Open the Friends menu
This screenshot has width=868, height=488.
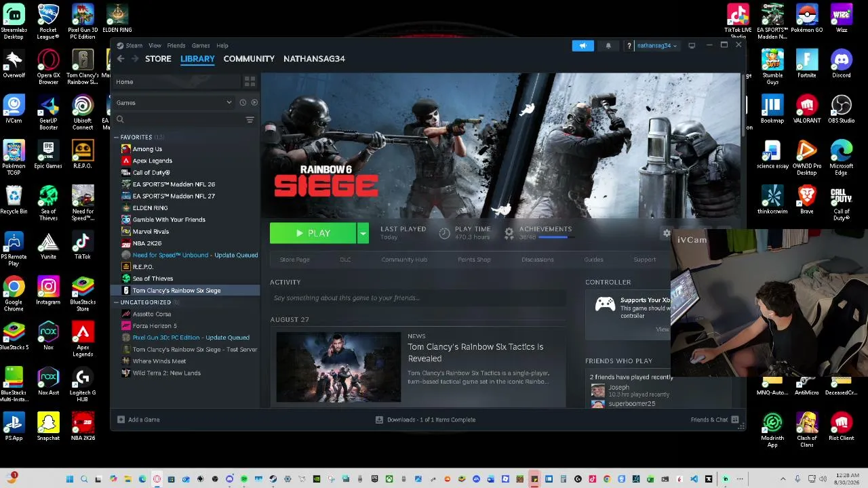coord(176,45)
